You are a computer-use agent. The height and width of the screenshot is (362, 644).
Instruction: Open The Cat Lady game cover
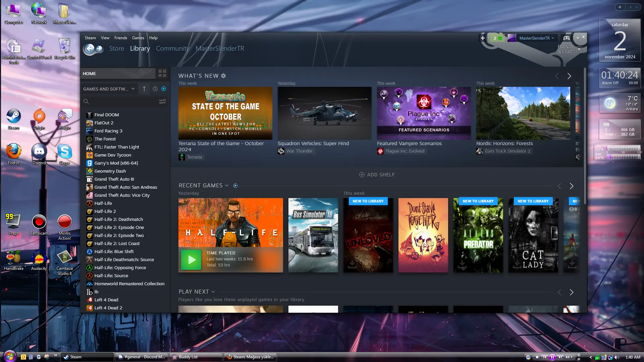point(533,235)
